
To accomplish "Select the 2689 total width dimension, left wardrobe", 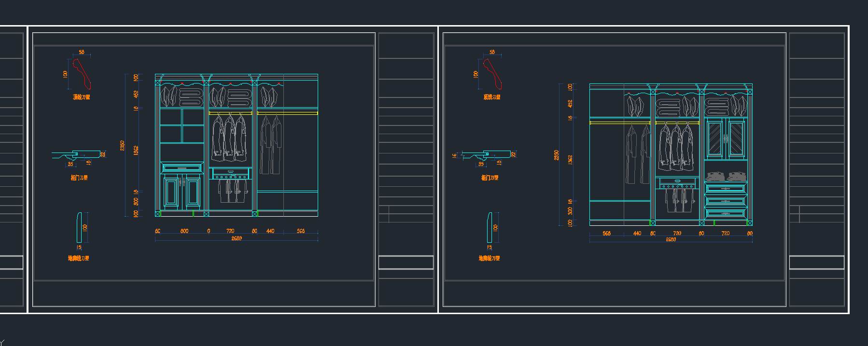I will (x=236, y=238).
